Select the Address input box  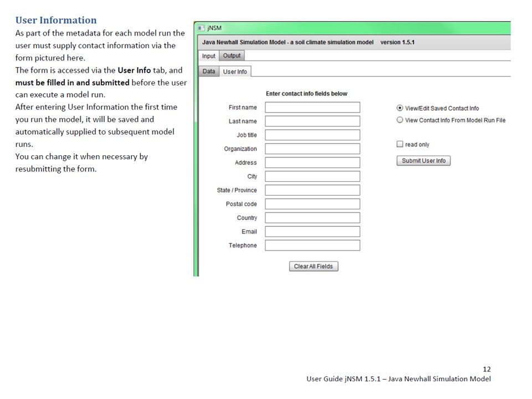[313, 162]
